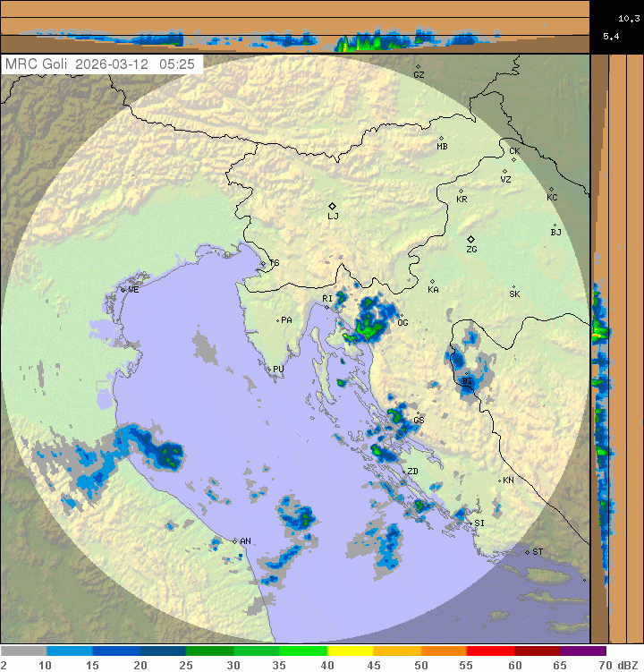Choose the gray 2-10 dBZ legend segment

[x=23, y=651]
